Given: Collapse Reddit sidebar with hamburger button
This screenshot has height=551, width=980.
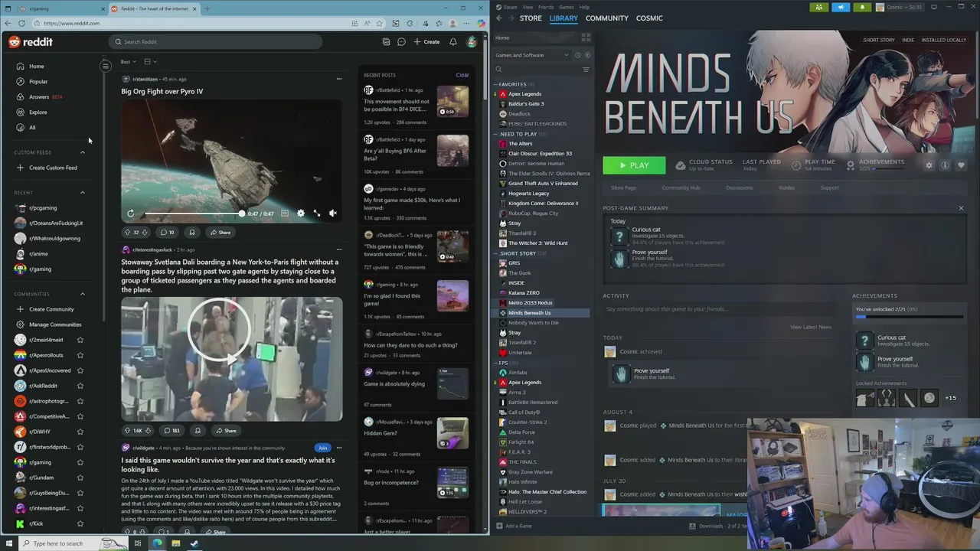Looking at the screenshot, I should coord(106,66).
